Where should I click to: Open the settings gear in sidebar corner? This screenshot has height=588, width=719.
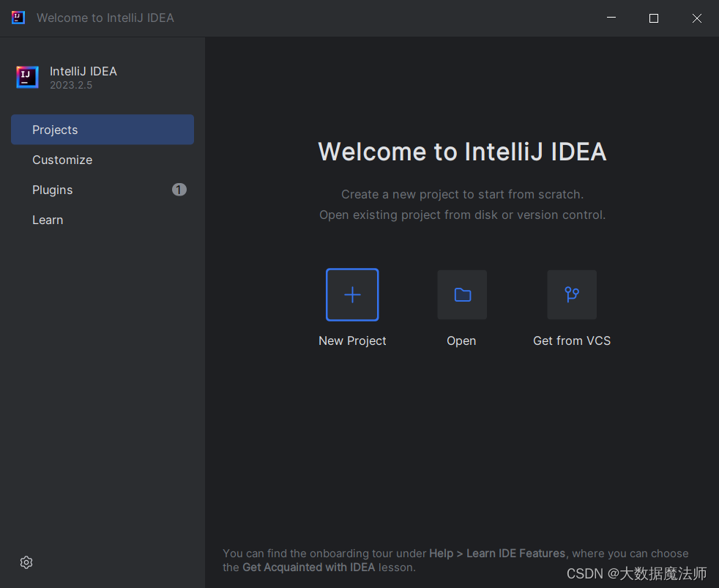click(26, 562)
